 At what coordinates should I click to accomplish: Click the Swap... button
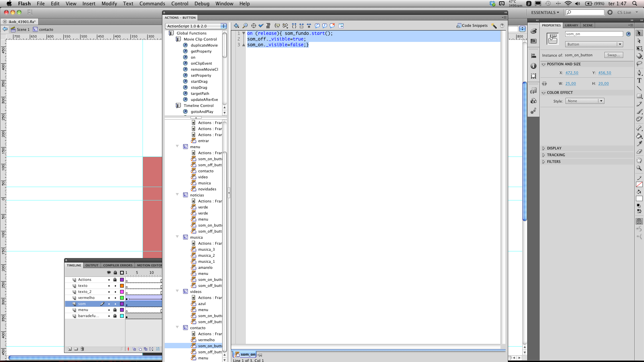(613, 55)
